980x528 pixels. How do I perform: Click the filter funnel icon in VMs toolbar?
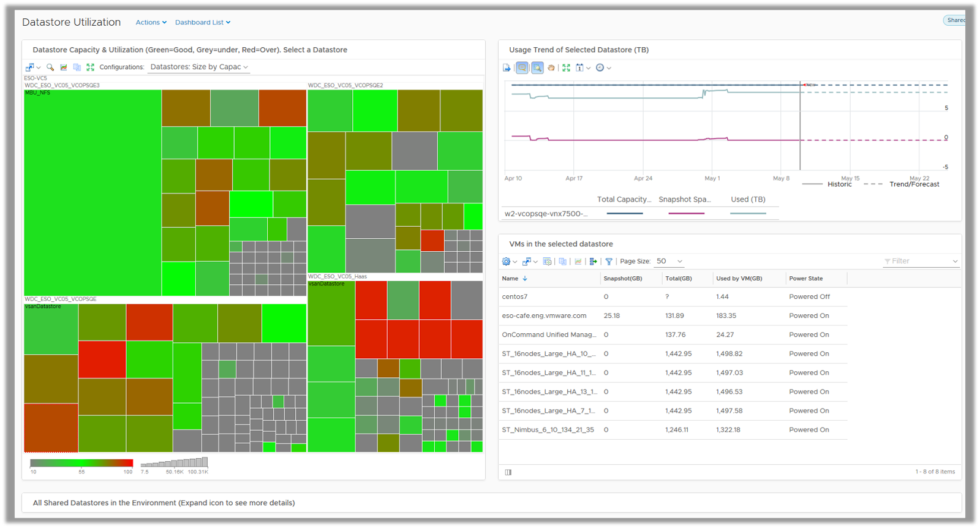[x=609, y=262]
